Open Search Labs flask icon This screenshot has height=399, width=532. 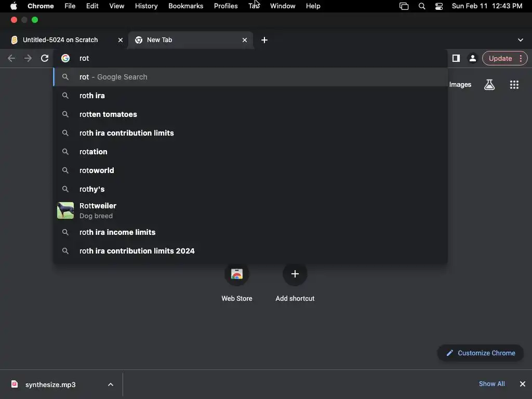pos(489,85)
